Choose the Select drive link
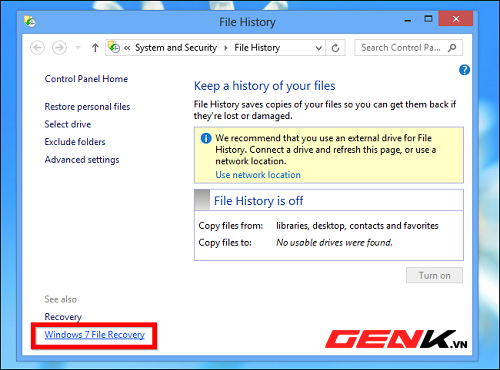Viewport: 500px width, 370px height. [x=68, y=124]
